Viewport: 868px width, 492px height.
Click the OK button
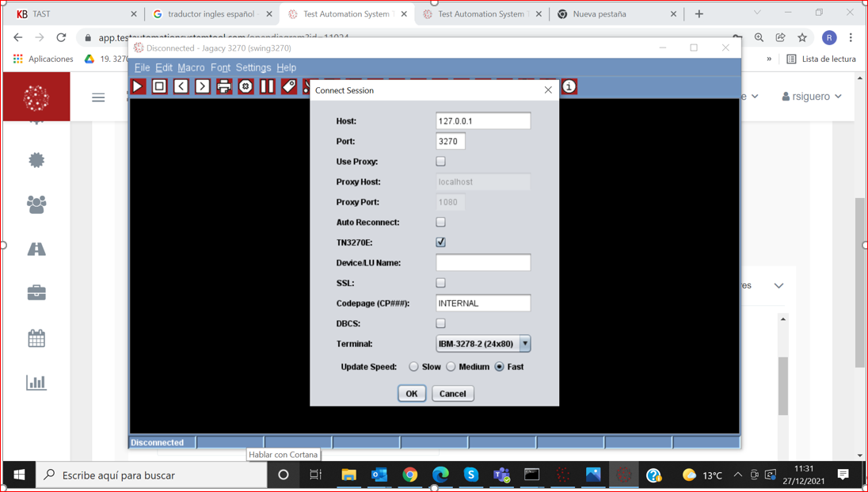tap(411, 394)
